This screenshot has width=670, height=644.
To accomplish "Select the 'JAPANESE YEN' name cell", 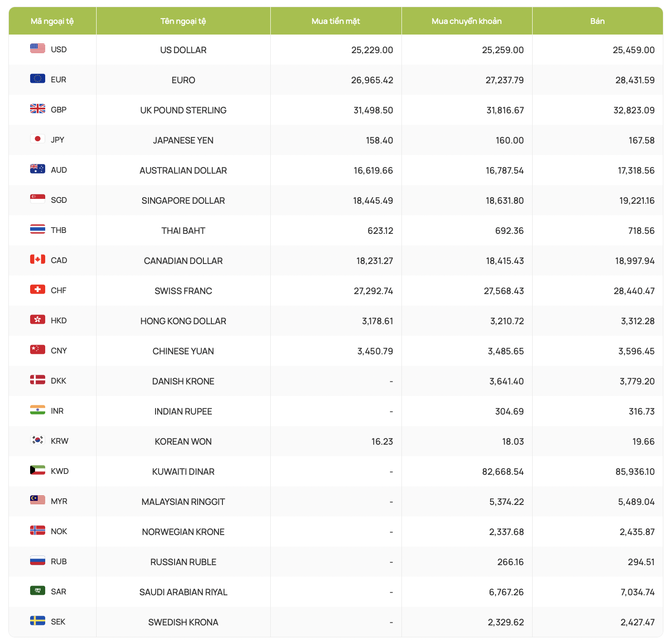I will [x=183, y=140].
